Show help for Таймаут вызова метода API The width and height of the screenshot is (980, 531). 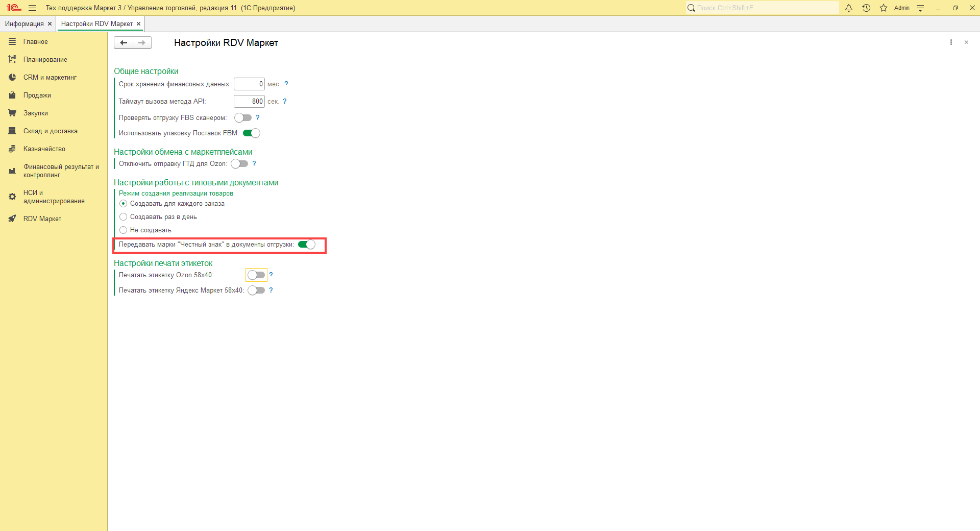pos(284,101)
